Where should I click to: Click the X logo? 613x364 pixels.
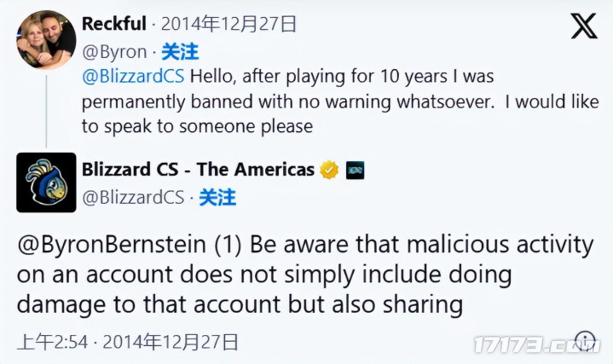coord(584,26)
